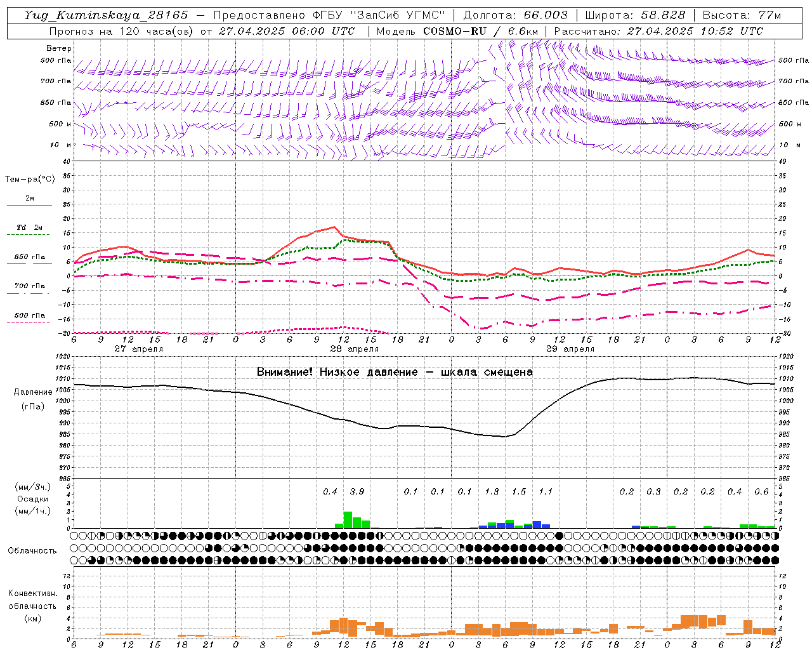The image size is (812, 650).
Task: Click the '850 гПа' temperature legend line
Action: click(x=28, y=264)
